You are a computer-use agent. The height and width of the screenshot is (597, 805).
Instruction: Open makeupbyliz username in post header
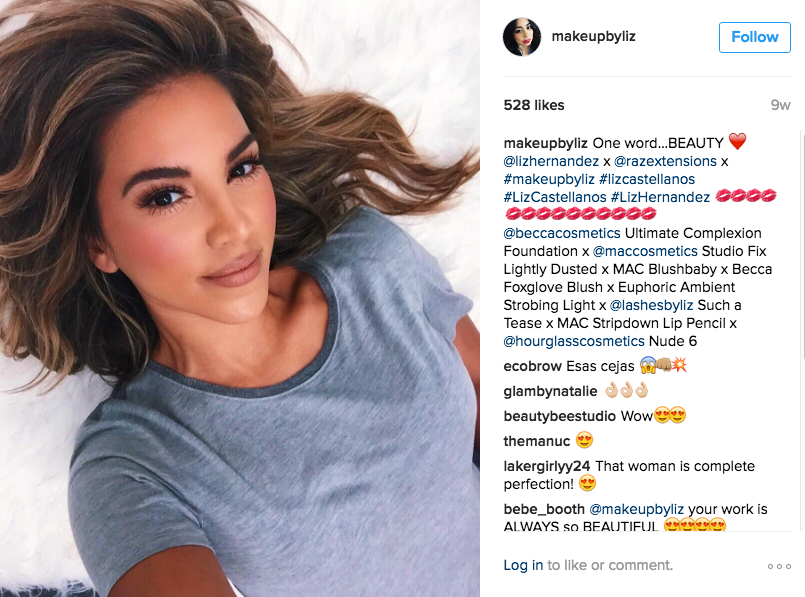[593, 36]
